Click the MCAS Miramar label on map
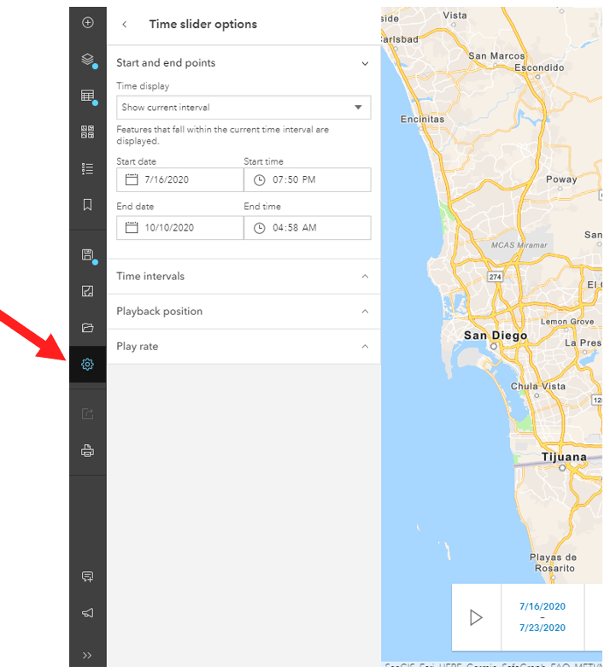Screen dimensions: 616x672 [x=519, y=245]
